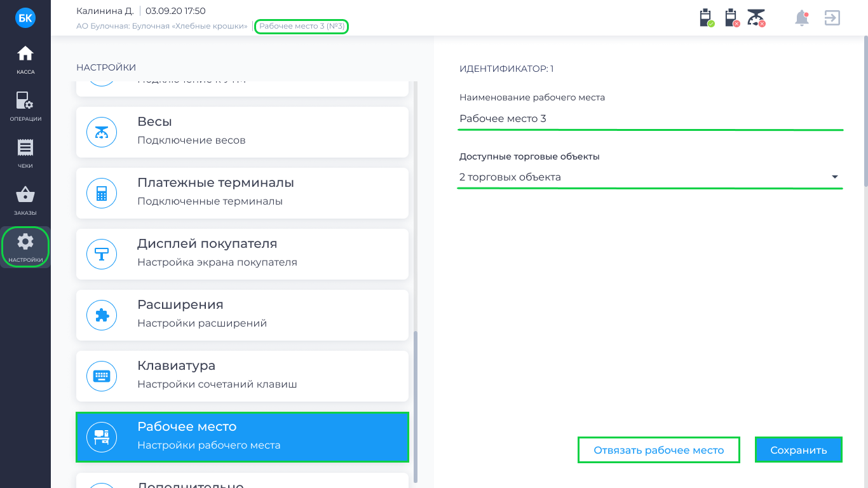Click the right panel scrollbar
Screen dimensions: 868x488
pos(865,111)
